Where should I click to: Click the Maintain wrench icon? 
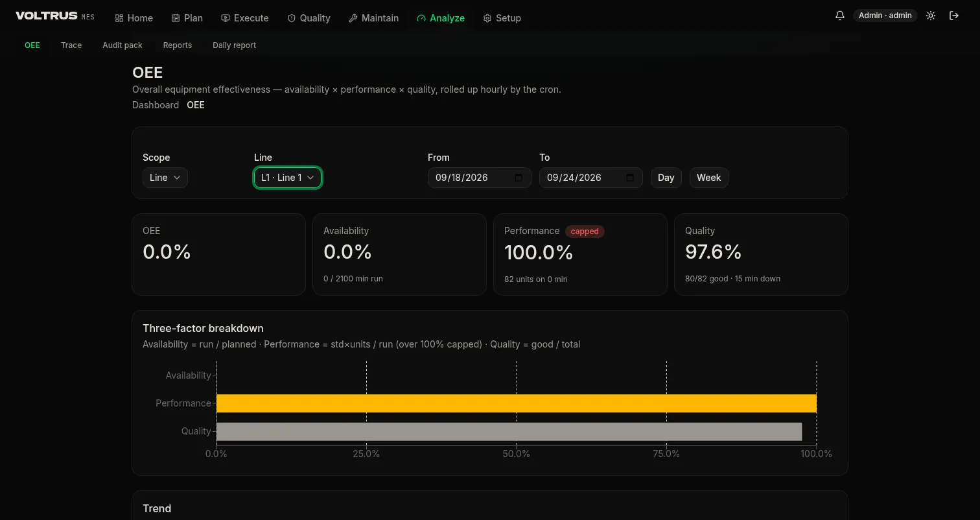point(353,18)
